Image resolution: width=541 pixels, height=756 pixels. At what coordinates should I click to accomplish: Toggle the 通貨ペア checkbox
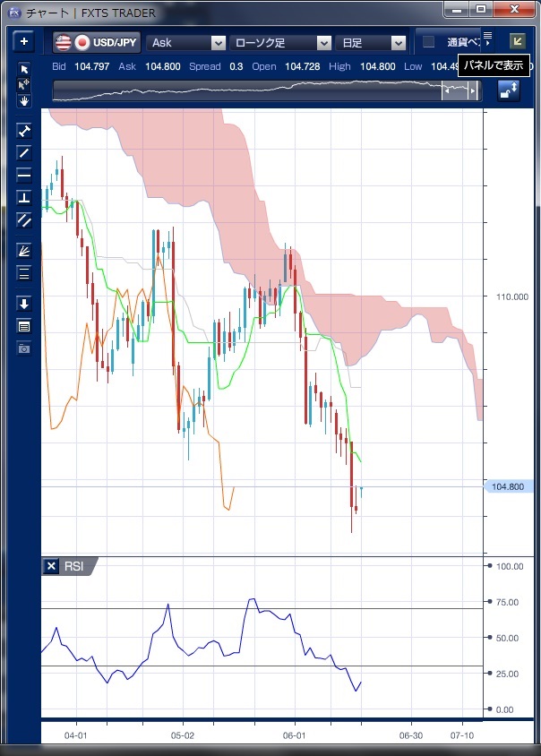429,42
